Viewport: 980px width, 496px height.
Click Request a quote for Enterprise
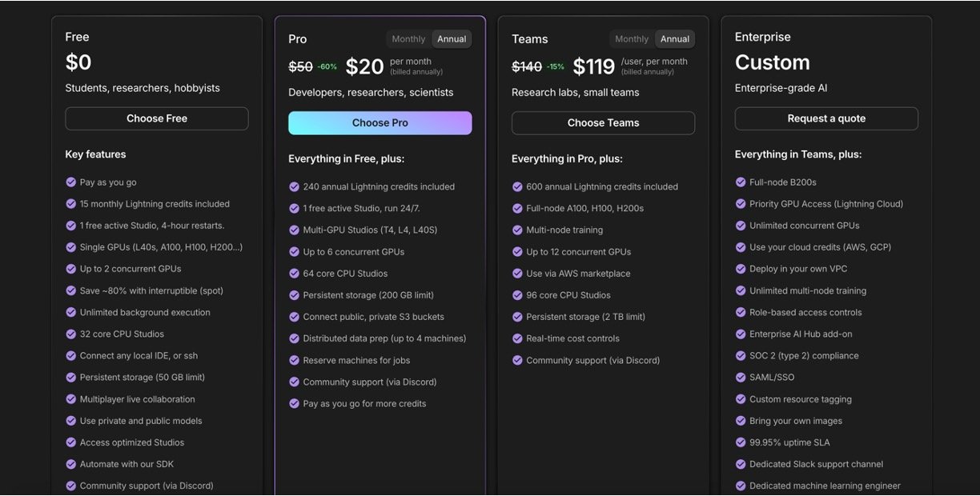click(x=826, y=118)
